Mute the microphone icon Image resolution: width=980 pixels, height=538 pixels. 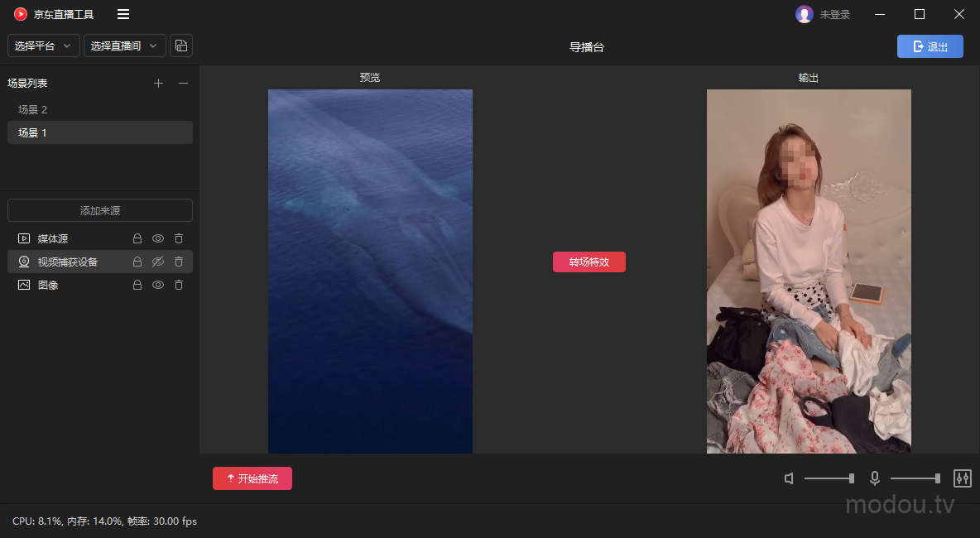coord(874,478)
